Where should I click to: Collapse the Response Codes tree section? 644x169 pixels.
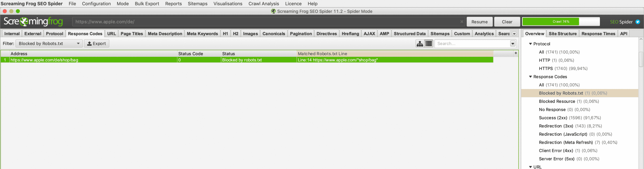(x=531, y=77)
